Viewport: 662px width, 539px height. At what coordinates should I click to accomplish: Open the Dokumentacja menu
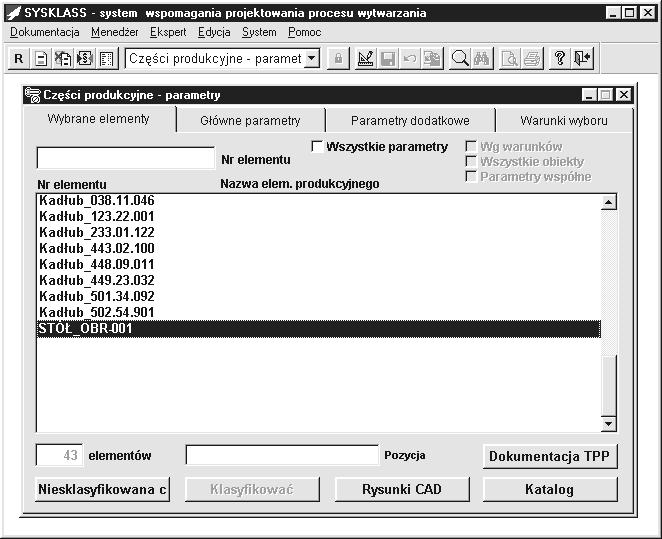(x=45, y=32)
